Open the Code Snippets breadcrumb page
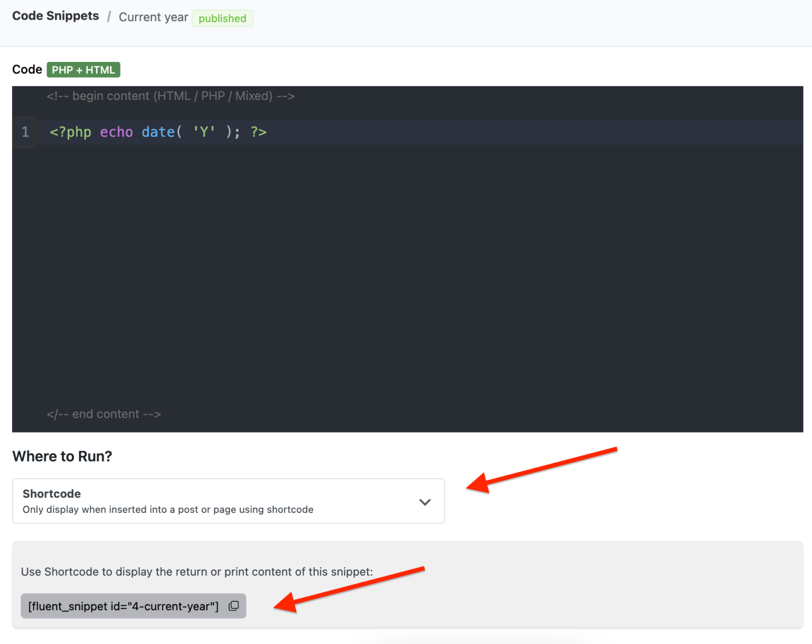Image resolution: width=812 pixels, height=644 pixels. click(55, 16)
